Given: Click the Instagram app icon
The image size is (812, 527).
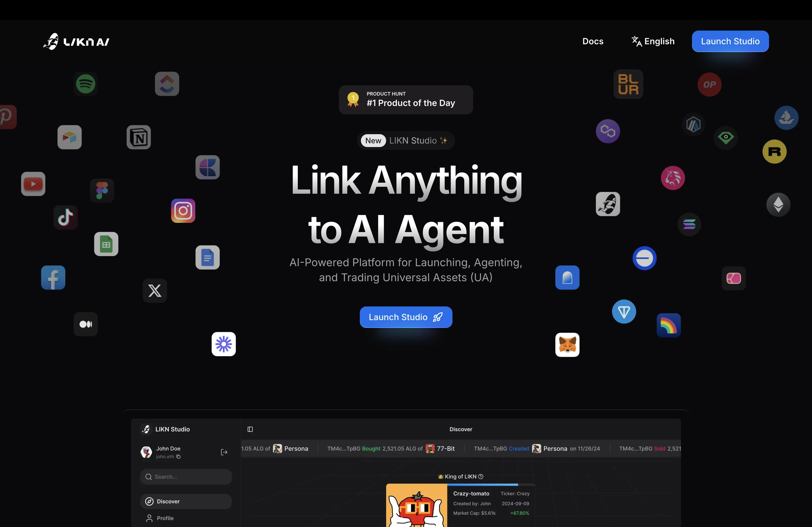Looking at the screenshot, I should point(183,211).
